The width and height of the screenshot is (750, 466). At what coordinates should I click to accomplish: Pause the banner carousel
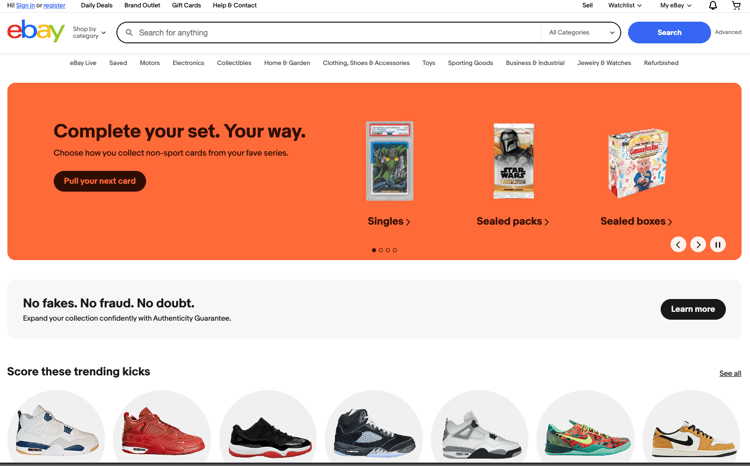pyautogui.click(x=717, y=244)
